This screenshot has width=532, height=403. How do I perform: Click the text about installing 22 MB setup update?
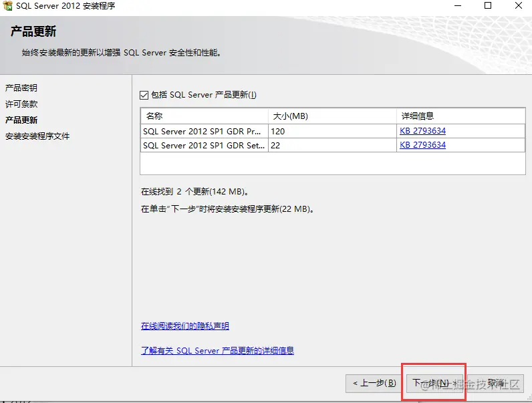click(x=228, y=209)
